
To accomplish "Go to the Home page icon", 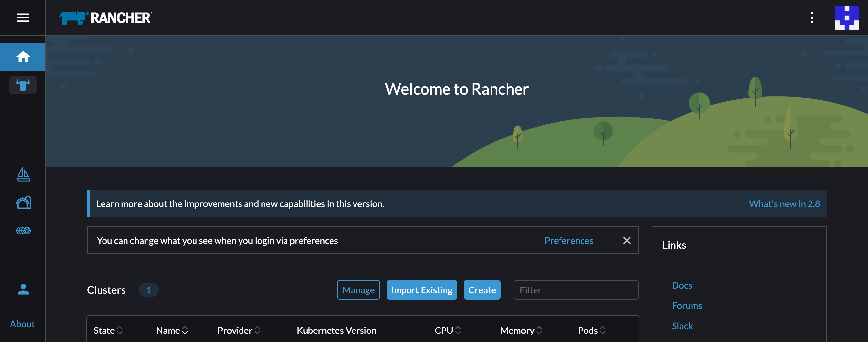I will 23,56.
